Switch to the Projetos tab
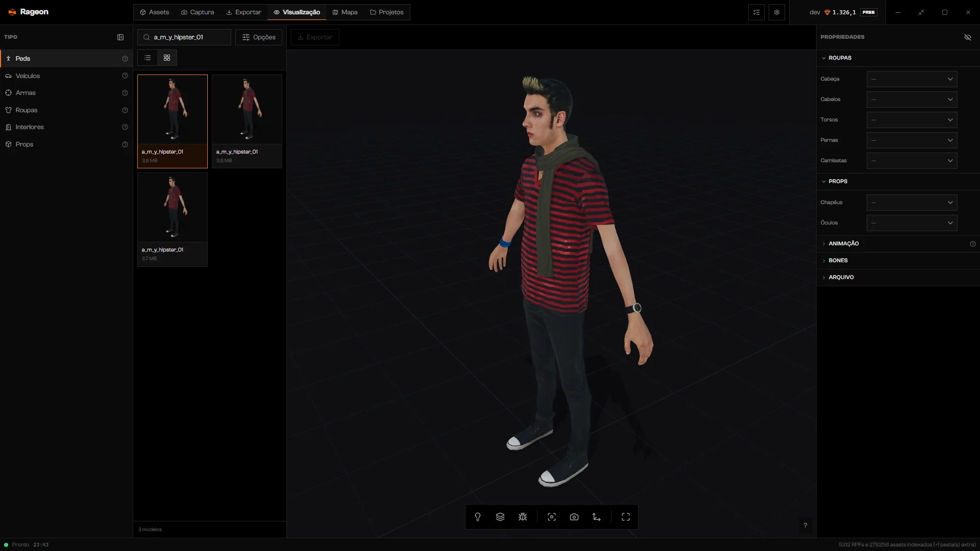This screenshot has width=980, height=551. (387, 12)
